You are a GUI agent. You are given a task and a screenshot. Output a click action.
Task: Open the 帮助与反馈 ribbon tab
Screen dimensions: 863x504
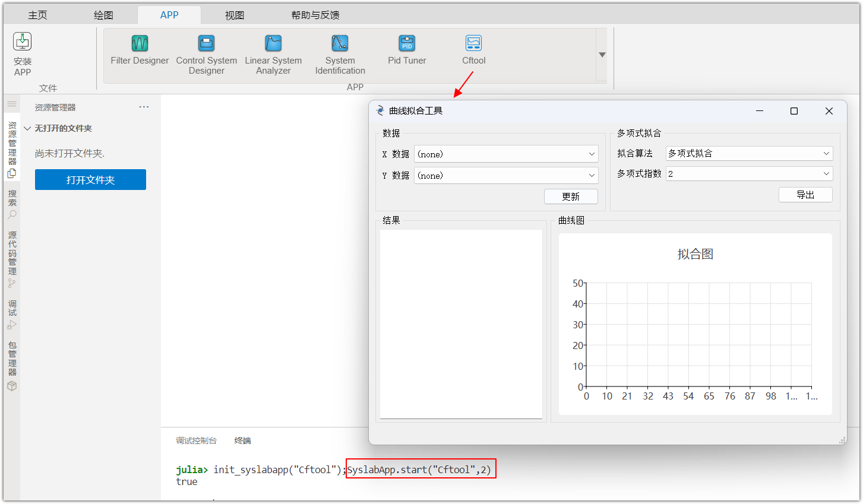[315, 15]
